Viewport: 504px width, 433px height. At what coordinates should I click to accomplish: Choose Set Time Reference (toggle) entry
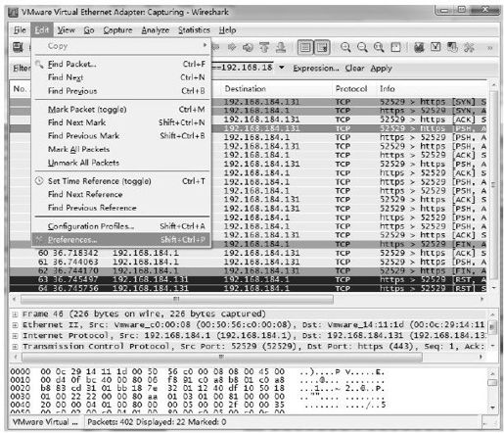[x=121, y=181]
